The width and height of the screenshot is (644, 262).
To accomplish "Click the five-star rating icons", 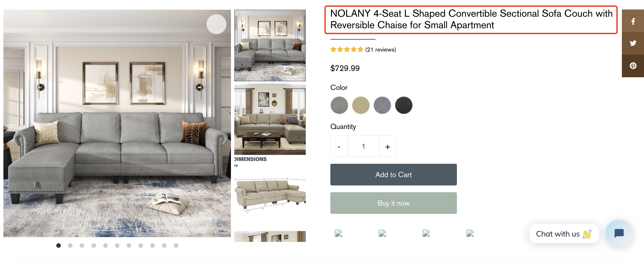I will pyautogui.click(x=346, y=49).
